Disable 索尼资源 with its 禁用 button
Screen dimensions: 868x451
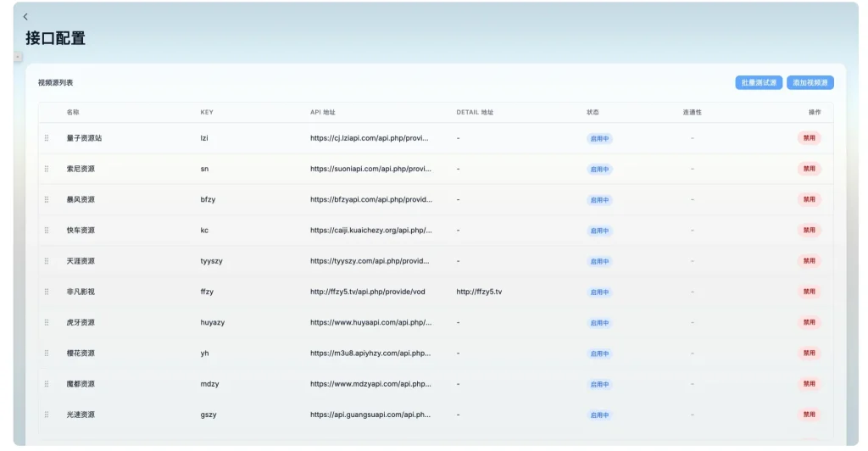[x=809, y=169]
